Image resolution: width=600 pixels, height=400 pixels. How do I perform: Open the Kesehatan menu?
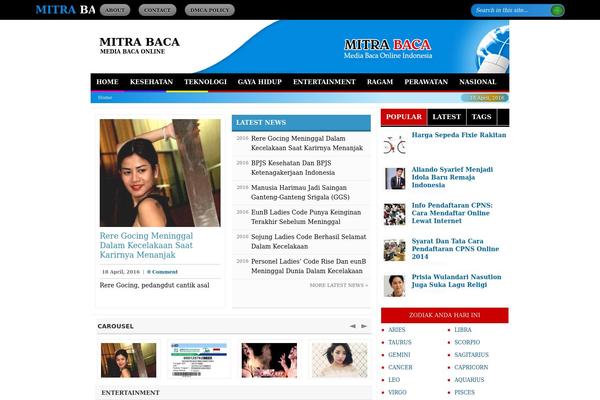click(x=151, y=82)
